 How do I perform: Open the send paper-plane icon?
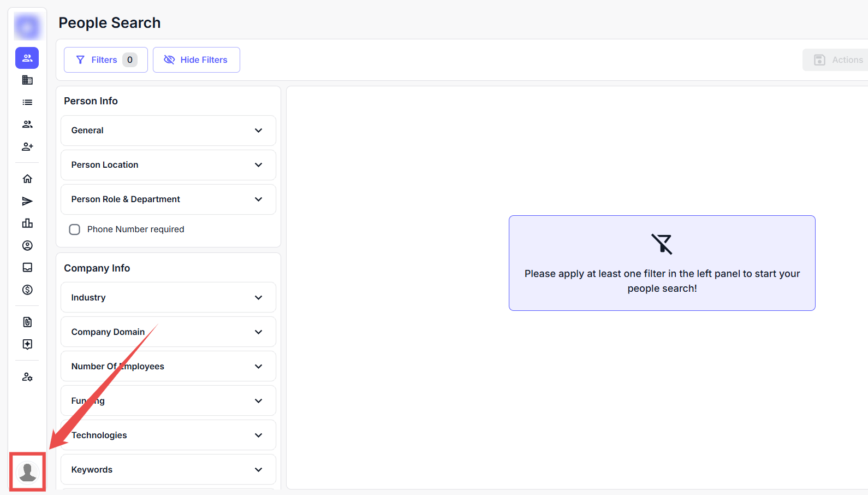(27, 201)
